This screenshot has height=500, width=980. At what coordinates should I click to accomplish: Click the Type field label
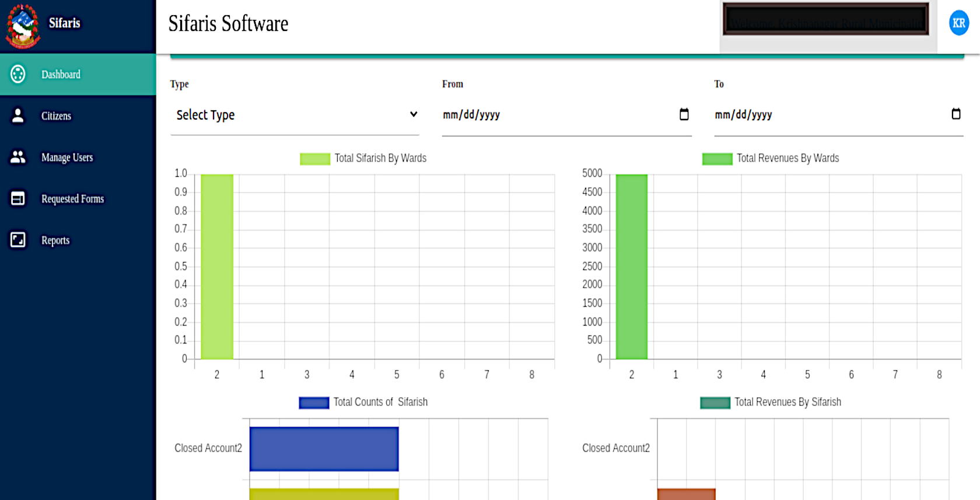click(x=179, y=84)
